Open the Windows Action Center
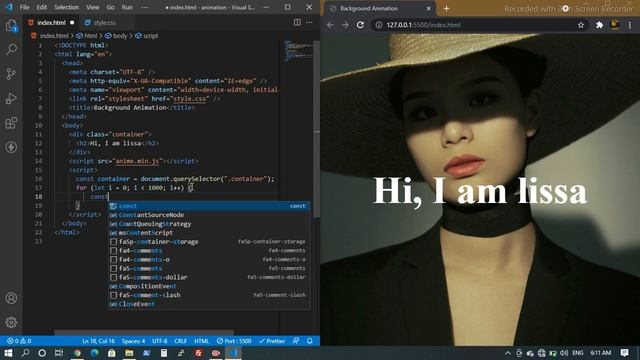 624,353
